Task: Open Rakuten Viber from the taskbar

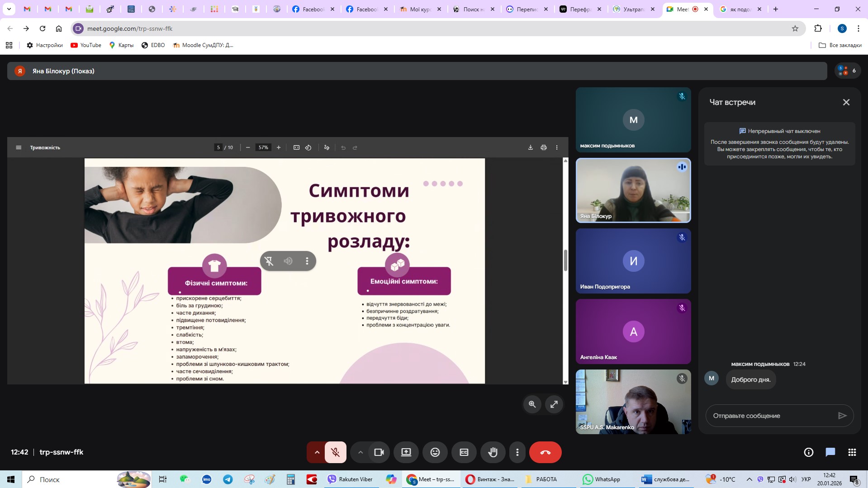Action: [350, 479]
